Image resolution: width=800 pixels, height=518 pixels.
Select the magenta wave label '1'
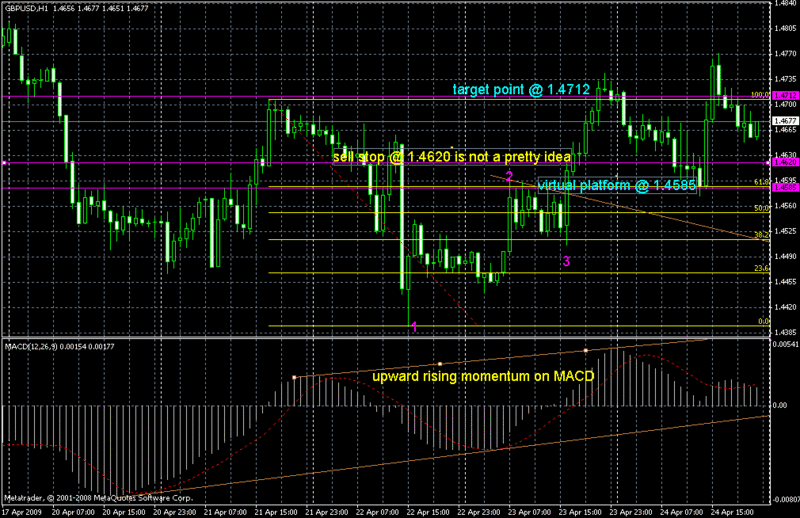coord(415,327)
